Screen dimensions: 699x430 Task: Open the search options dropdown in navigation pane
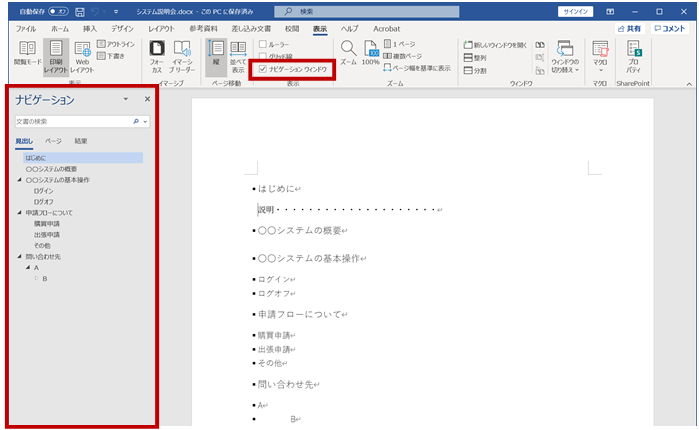point(146,121)
